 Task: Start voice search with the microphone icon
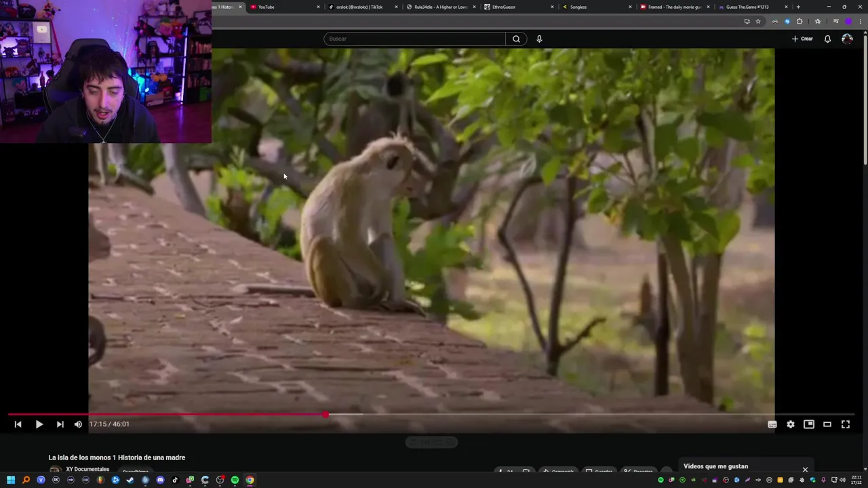coord(539,39)
